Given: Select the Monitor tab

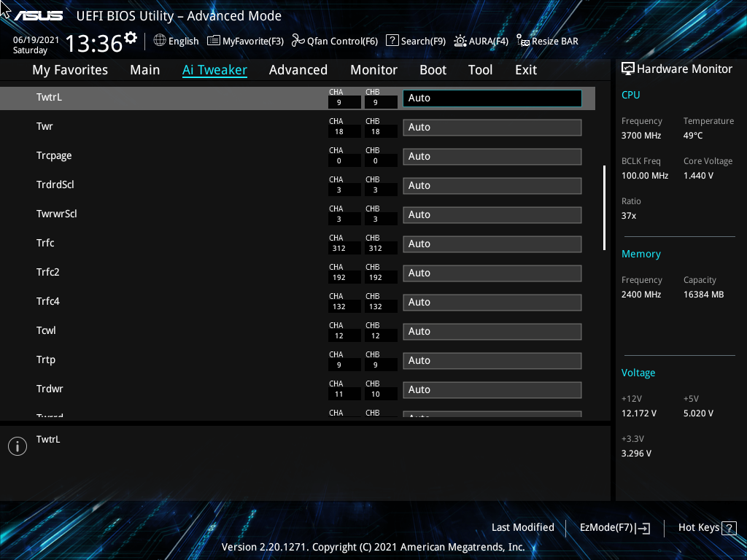Looking at the screenshot, I should click(373, 69).
